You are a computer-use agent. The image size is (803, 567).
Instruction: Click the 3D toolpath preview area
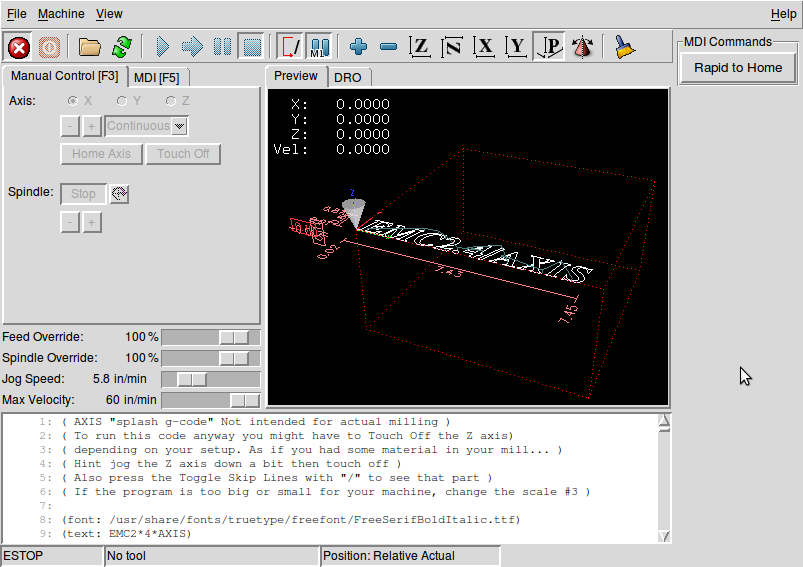tap(468, 247)
